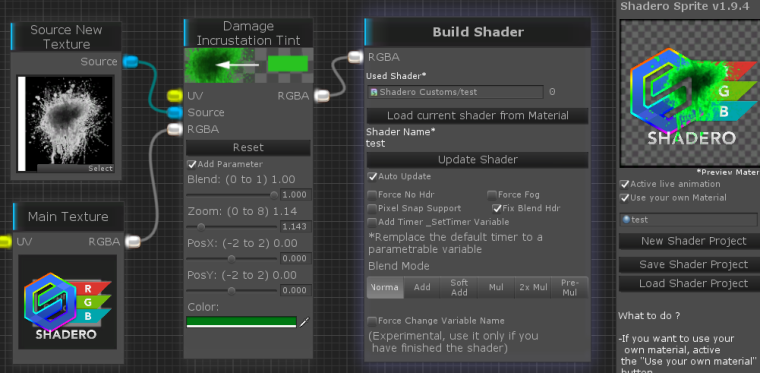Disable the Auto Update checkbox
This screenshot has height=373, width=760.
372,176
